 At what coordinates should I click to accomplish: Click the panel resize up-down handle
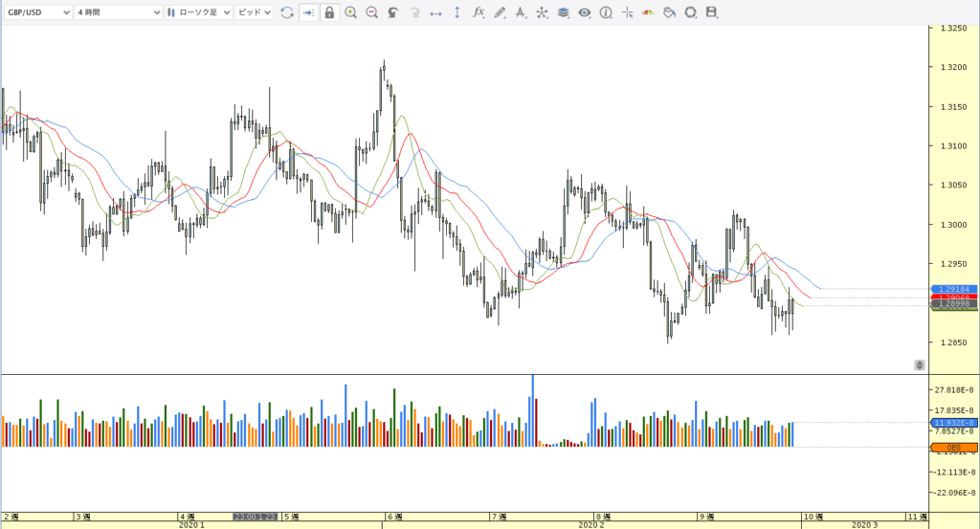click(920, 364)
